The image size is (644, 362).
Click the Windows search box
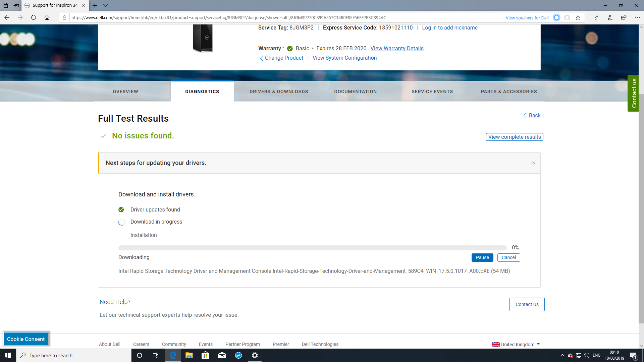(74, 355)
